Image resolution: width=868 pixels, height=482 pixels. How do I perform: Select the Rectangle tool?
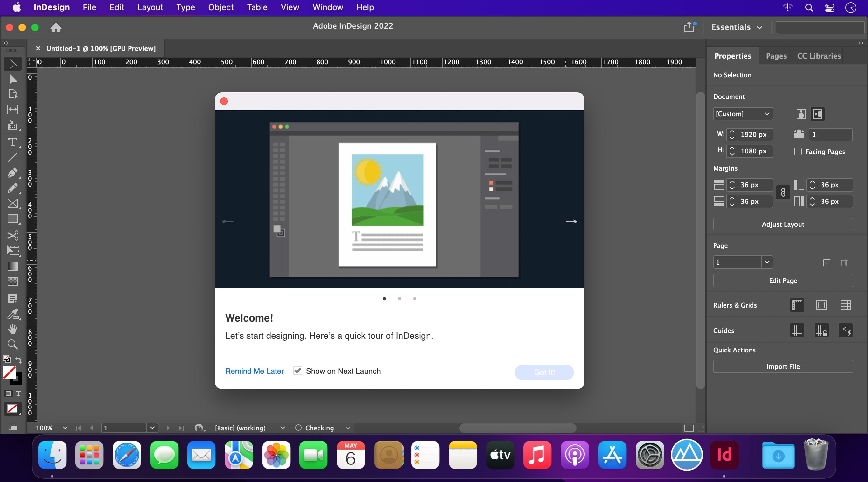[x=12, y=219]
